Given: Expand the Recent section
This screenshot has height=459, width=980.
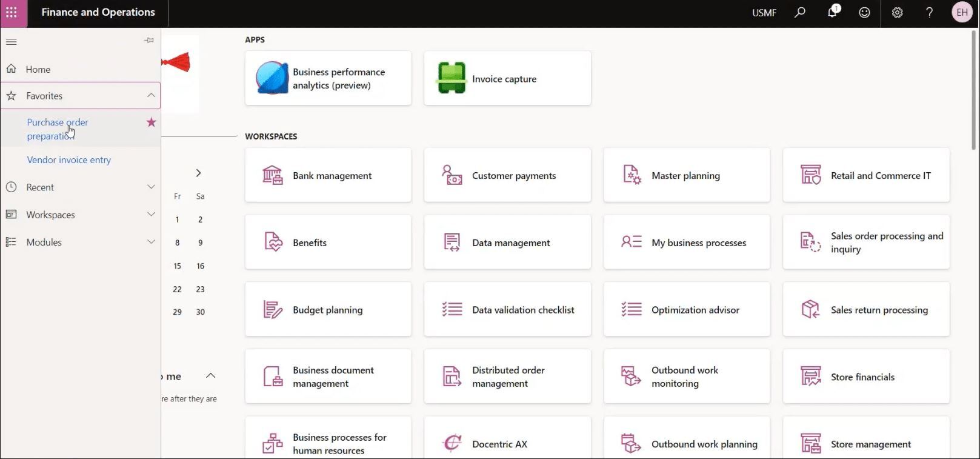Looking at the screenshot, I should point(151,187).
